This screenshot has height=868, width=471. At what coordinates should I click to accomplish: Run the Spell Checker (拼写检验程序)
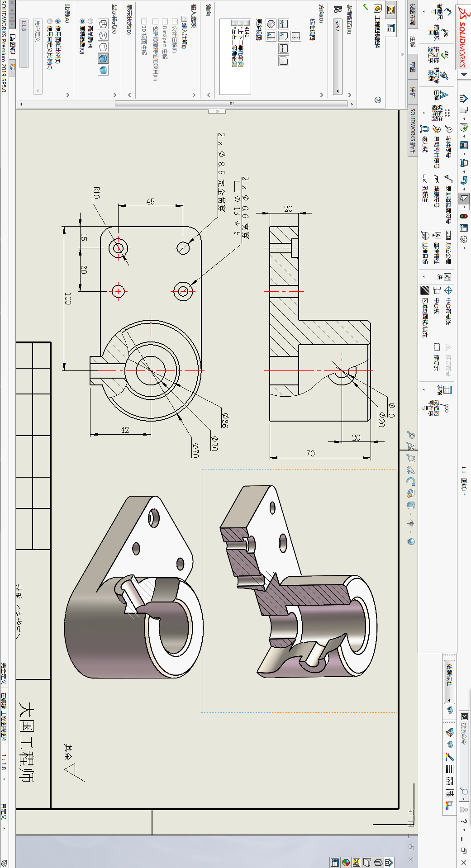[x=439, y=56]
